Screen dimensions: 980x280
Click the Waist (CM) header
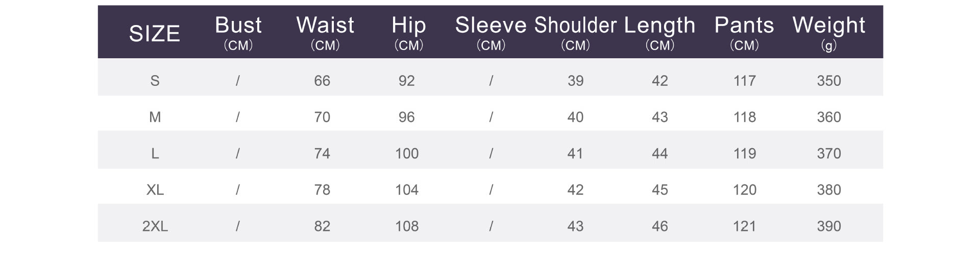click(x=325, y=33)
